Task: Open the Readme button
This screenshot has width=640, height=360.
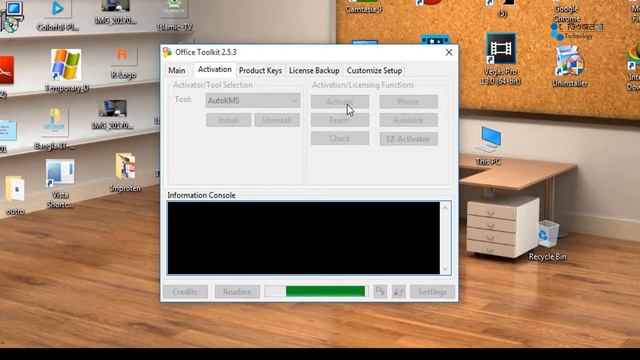Action: coord(237,292)
